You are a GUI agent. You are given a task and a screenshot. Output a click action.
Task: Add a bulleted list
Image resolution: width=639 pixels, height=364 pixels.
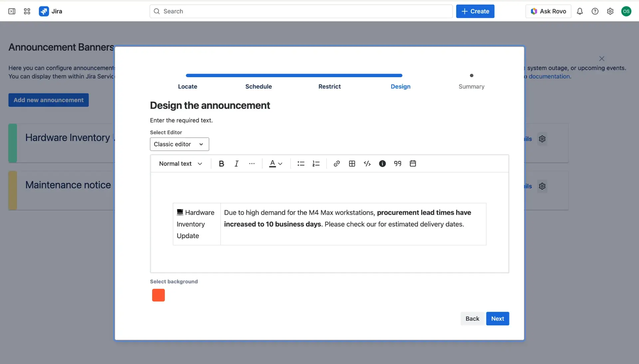(x=301, y=163)
